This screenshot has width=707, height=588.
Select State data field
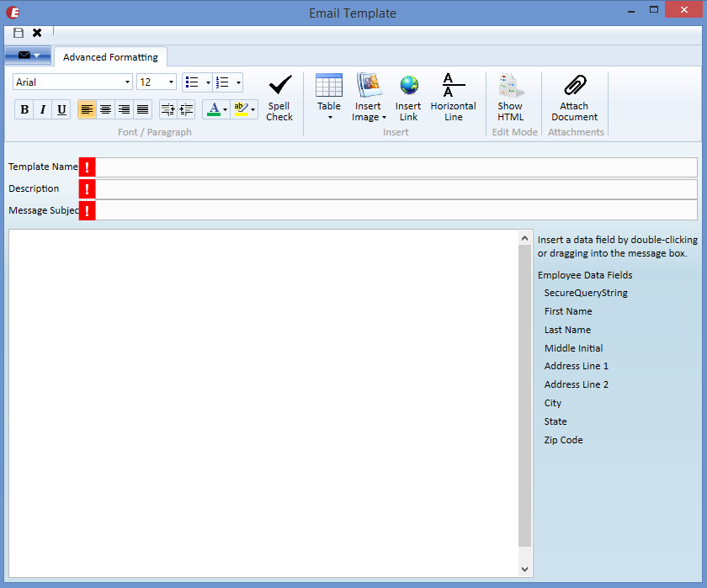coord(555,421)
